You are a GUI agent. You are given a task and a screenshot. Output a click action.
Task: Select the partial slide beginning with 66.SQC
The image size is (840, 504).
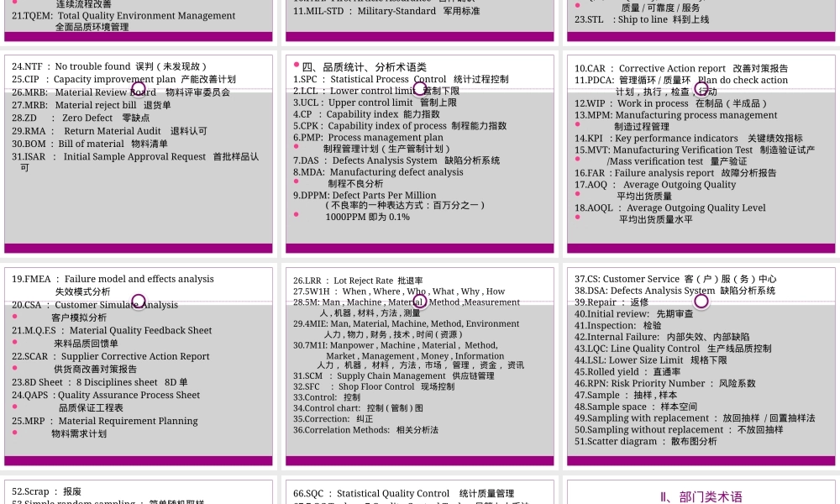click(419, 491)
